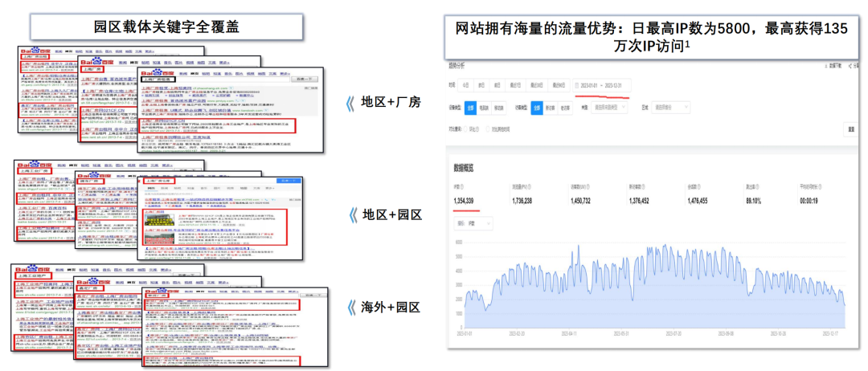This screenshot has height=371, width=868.
Task: Click the 2023-01-01 to 2023-12-31 date range field
Action: tap(602, 86)
